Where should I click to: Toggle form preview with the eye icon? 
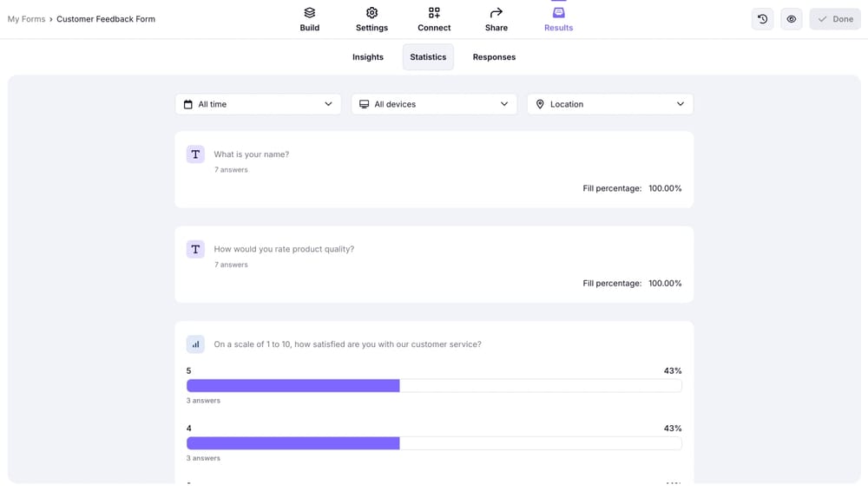(x=792, y=19)
